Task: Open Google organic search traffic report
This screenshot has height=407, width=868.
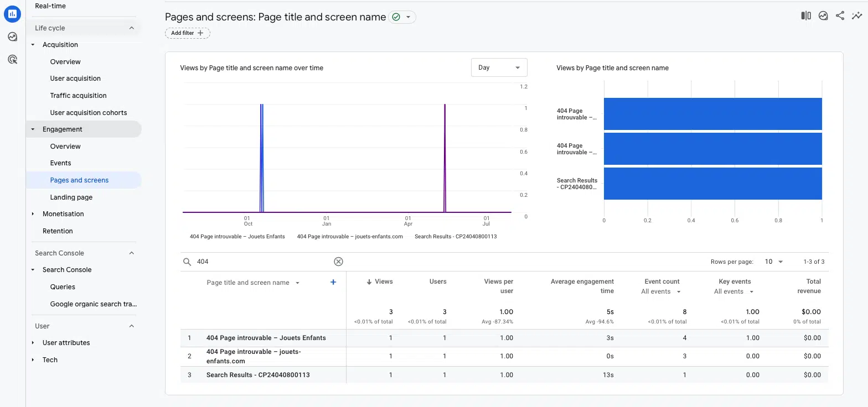Action: (94, 304)
